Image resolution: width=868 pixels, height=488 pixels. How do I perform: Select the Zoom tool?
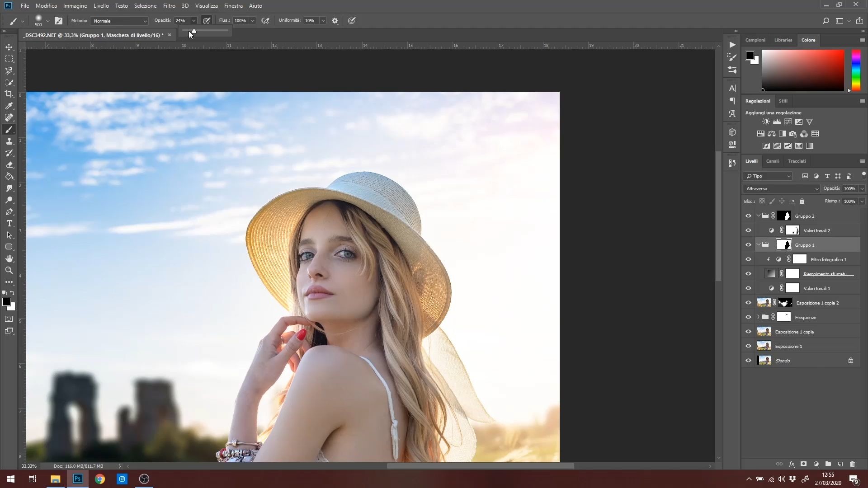point(9,270)
